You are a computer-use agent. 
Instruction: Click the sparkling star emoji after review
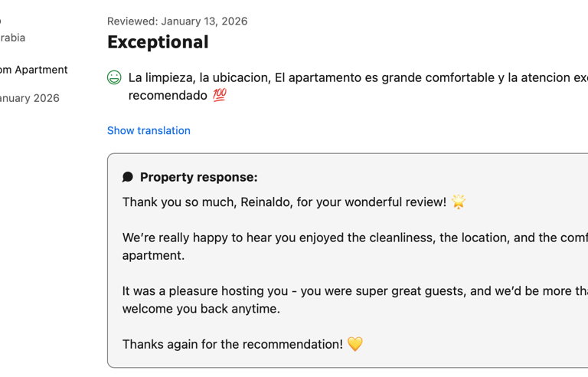458,202
